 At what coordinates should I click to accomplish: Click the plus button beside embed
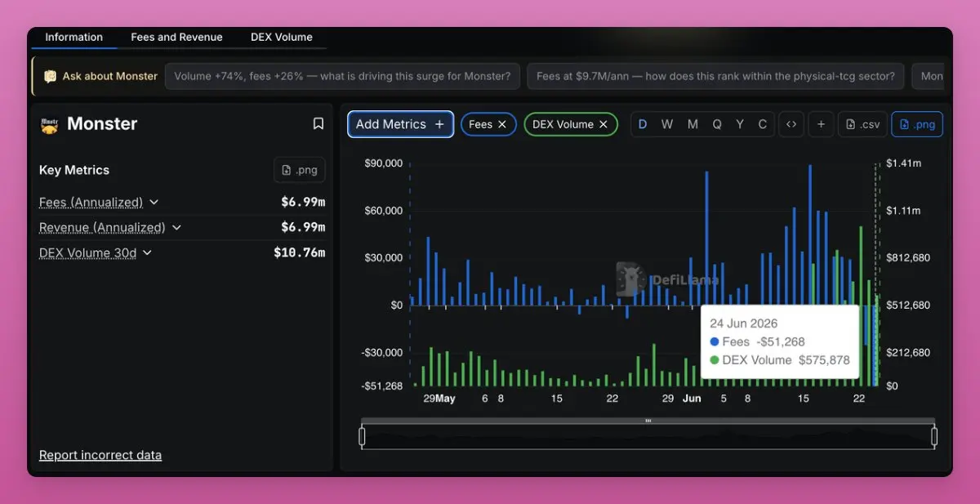(821, 124)
